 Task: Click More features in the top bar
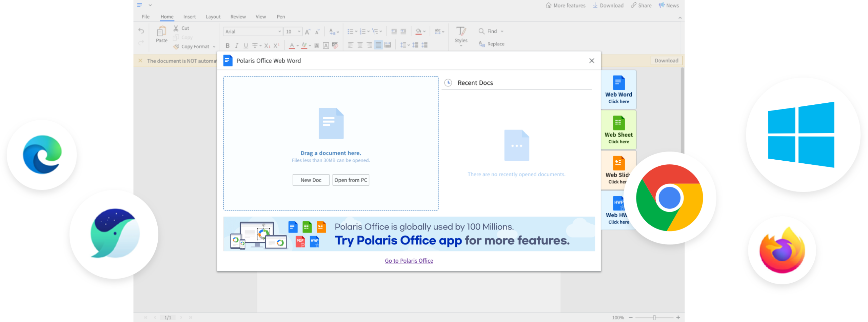pos(566,5)
